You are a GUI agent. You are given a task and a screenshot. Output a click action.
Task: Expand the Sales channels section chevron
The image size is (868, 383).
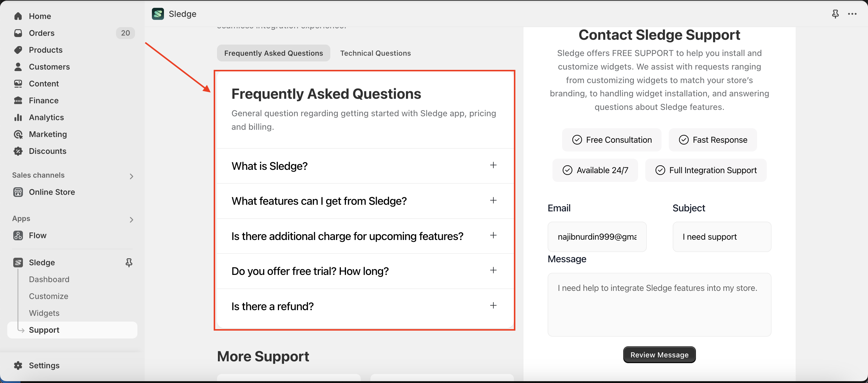tap(131, 176)
